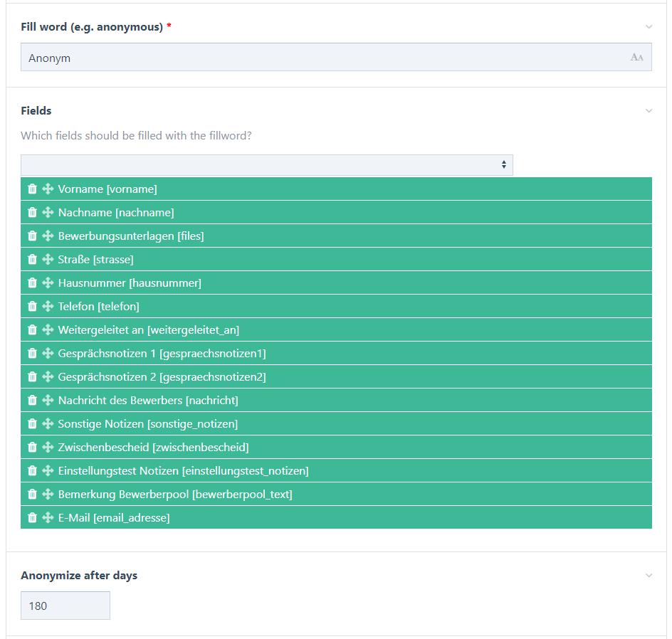
Task: Collapse the Fill word section chevron
Action: [x=649, y=27]
